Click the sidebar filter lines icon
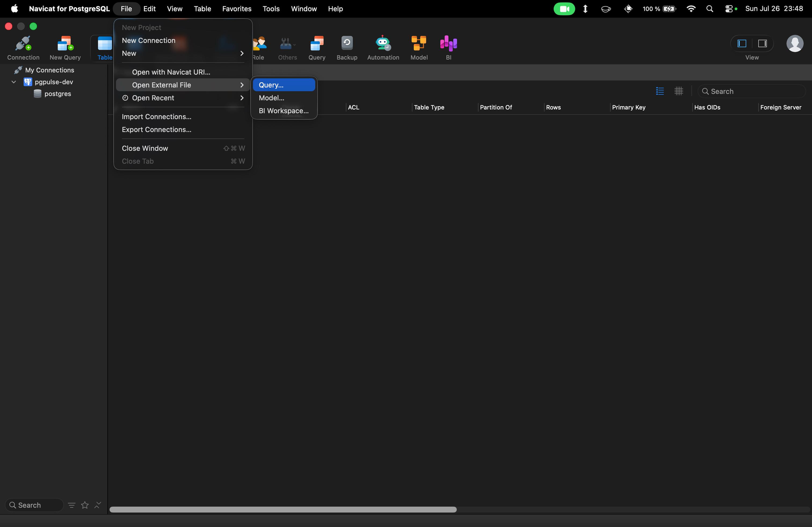This screenshot has height=527, width=812. [x=71, y=505]
